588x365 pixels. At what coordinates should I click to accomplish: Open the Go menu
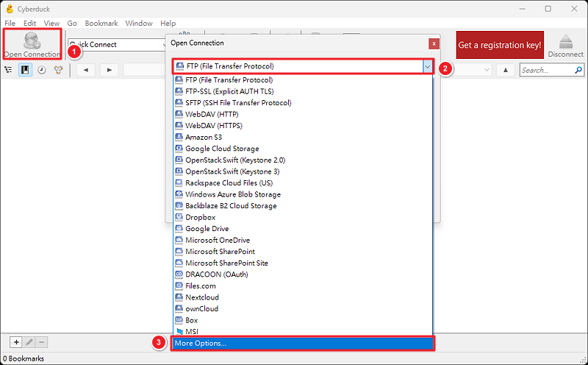[x=72, y=24]
